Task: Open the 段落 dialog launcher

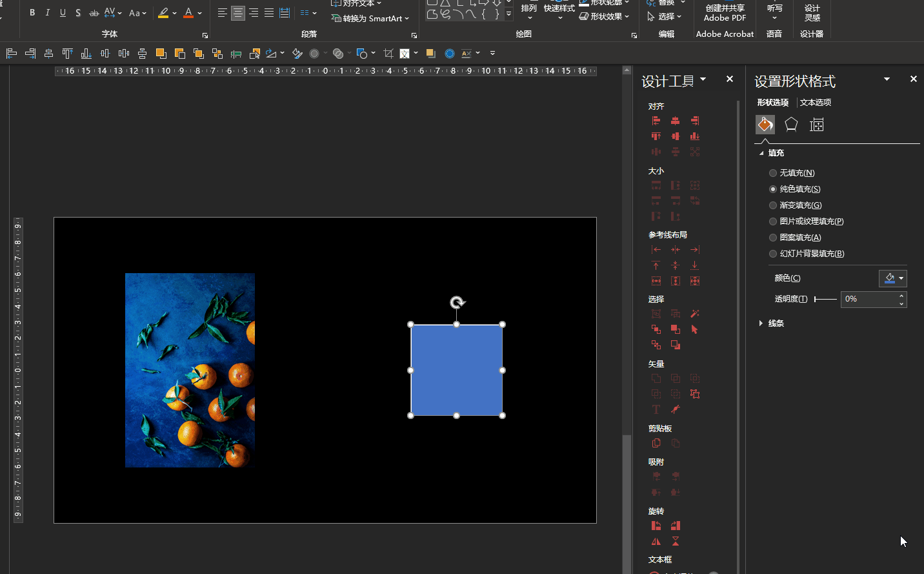Action: coord(414,36)
